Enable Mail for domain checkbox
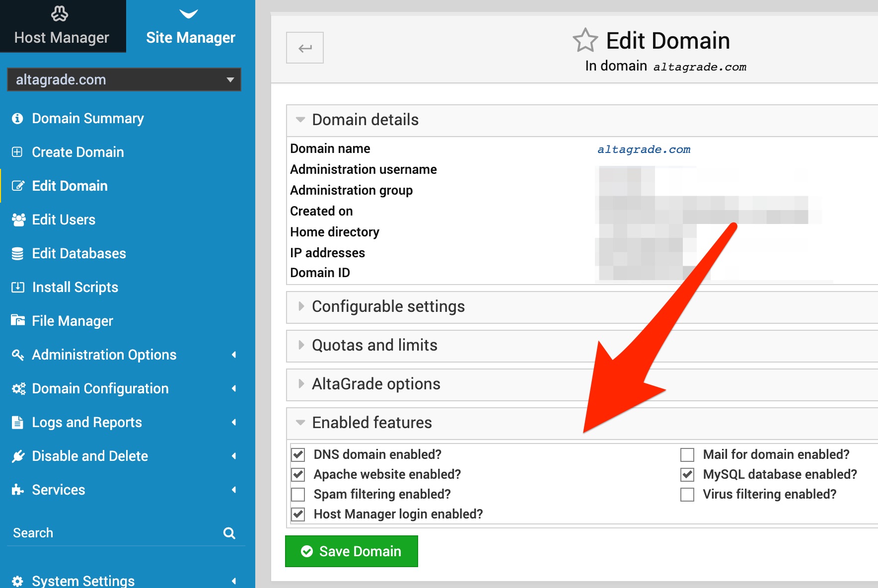Image resolution: width=878 pixels, height=588 pixels. pos(687,454)
